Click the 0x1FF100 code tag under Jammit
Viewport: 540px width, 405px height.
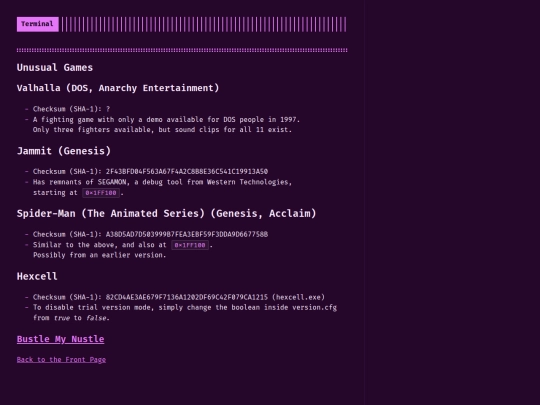(x=101, y=193)
